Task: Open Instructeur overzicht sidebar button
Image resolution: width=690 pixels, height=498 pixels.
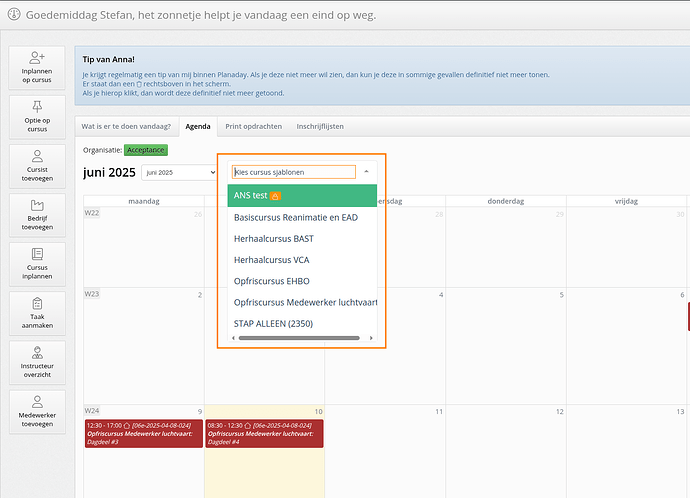Action: coord(37,363)
